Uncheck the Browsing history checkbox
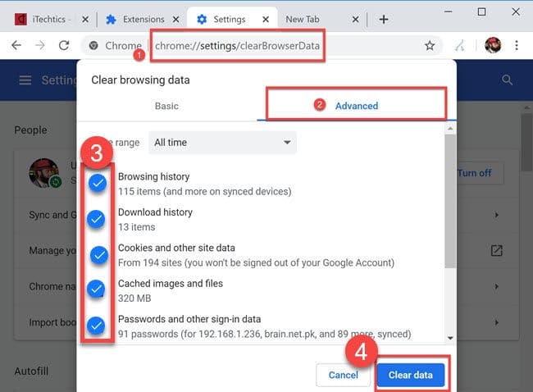 (x=98, y=183)
